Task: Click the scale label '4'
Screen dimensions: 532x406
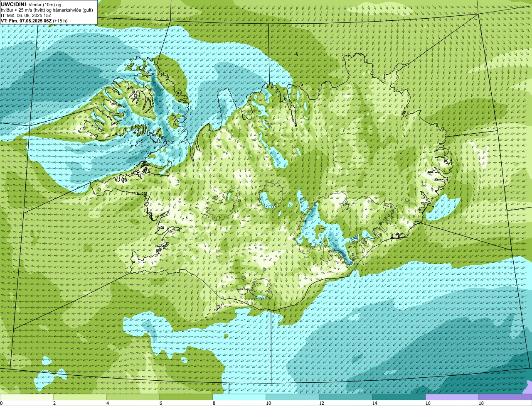Action: point(108,403)
